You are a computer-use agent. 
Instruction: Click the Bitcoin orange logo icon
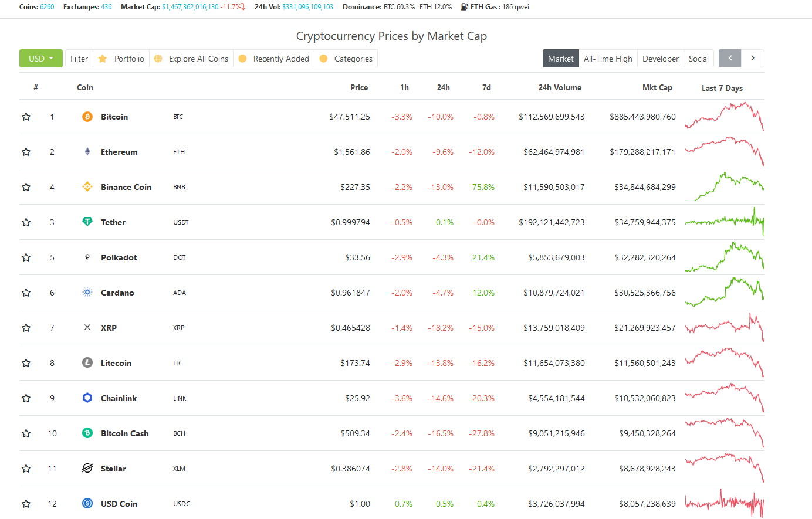click(87, 117)
